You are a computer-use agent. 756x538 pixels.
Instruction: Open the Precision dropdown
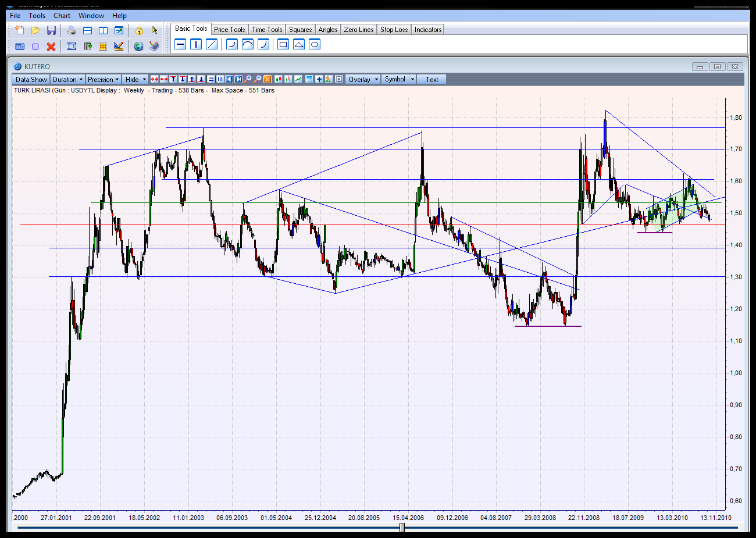104,79
